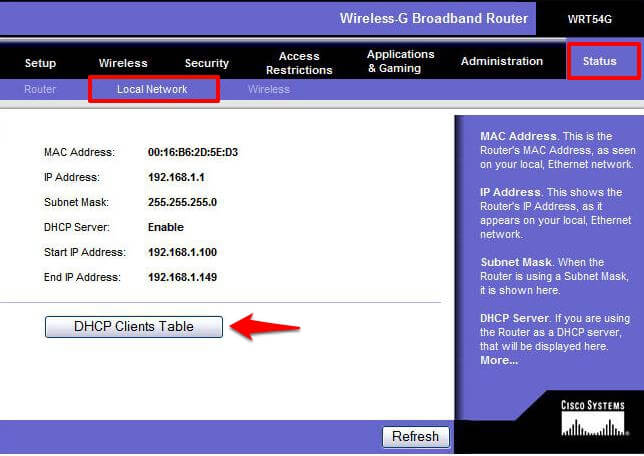Click the End IP Address: label
The height and width of the screenshot is (456, 644).
82,277
